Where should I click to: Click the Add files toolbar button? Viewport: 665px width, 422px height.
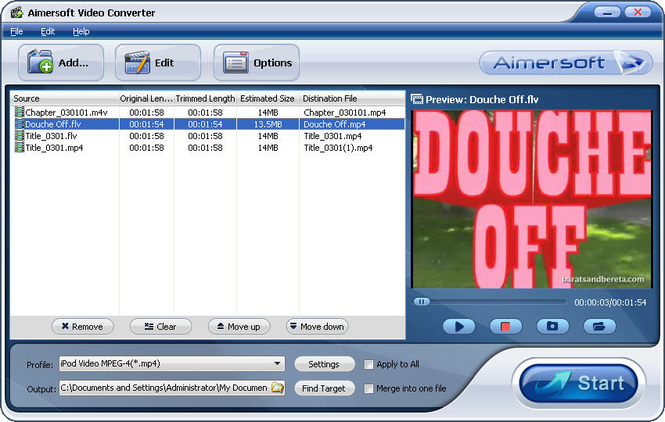click(x=61, y=63)
